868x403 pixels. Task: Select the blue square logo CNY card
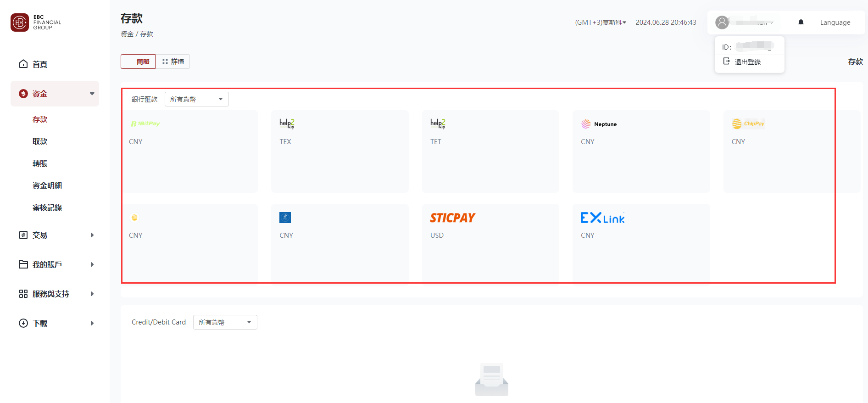click(340, 245)
